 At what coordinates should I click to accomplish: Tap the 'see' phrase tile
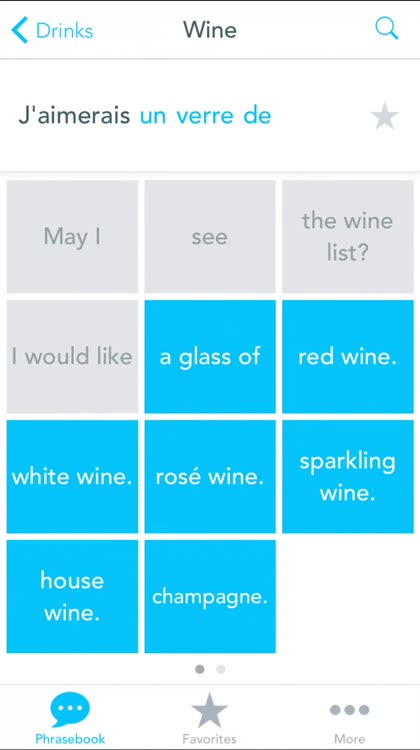pyautogui.click(x=210, y=236)
